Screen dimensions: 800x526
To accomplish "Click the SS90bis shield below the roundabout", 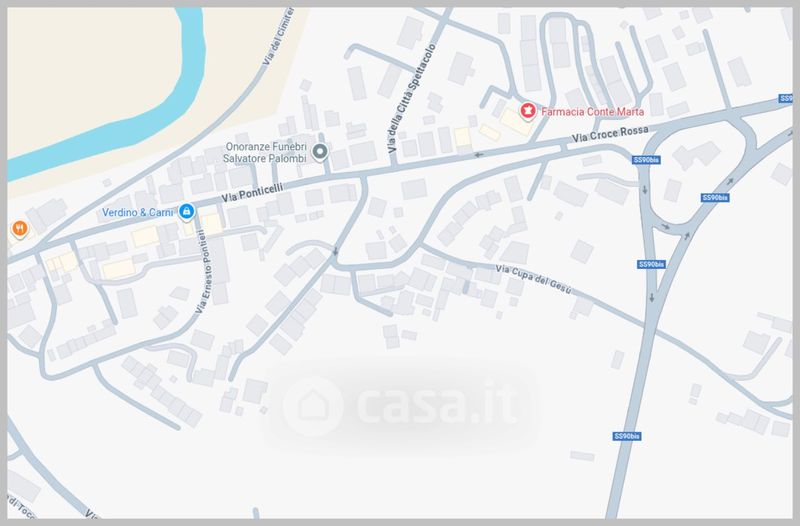I will (x=652, y=264).
